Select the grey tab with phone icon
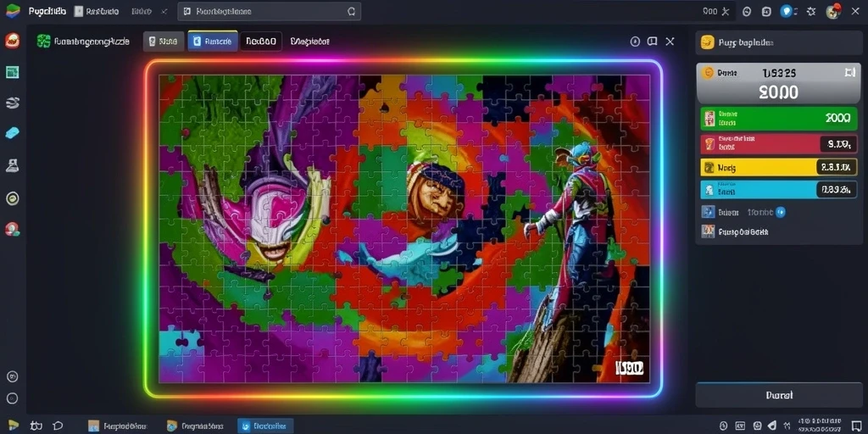The width and height of the screenshot is (868, 434). click(164, 41)
